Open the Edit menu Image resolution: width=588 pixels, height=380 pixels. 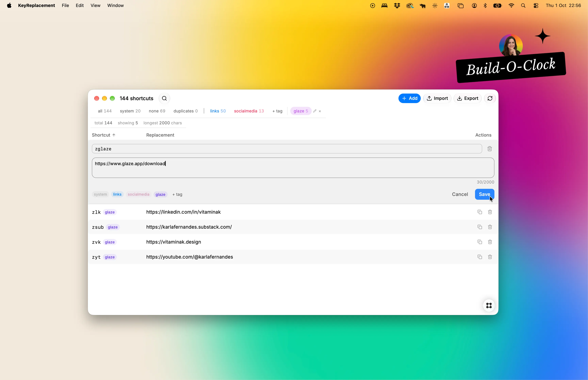[79, 5]
